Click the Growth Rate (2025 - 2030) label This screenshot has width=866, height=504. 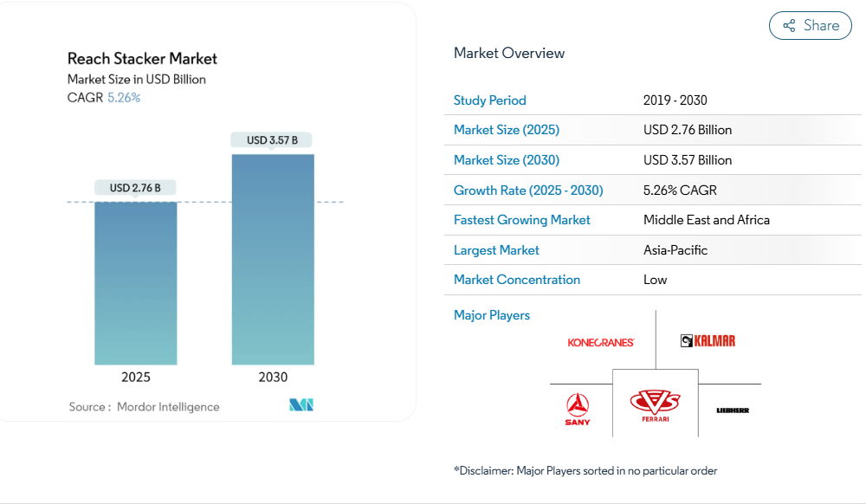pyautogui.click(x=528, y=191)
